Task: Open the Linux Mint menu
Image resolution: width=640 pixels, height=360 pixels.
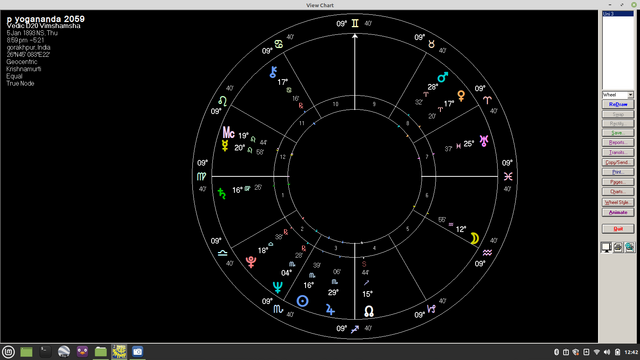Action: (x=8, y=351)
